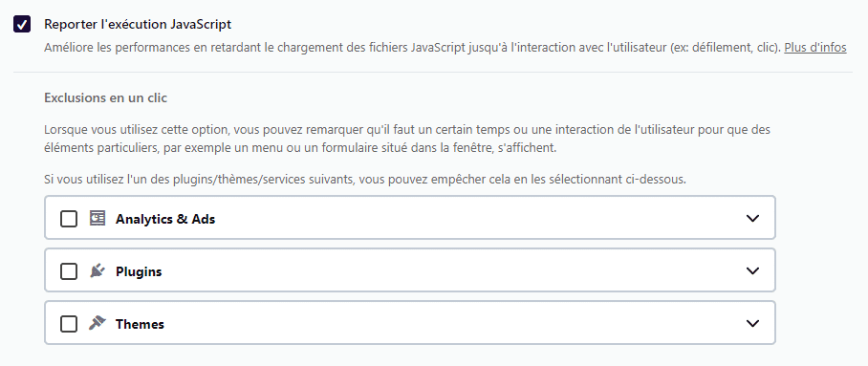Viewport: 868px width, 366px height.
Task: Tick the Themes exclusion checkbox
Action: point(69,324)
